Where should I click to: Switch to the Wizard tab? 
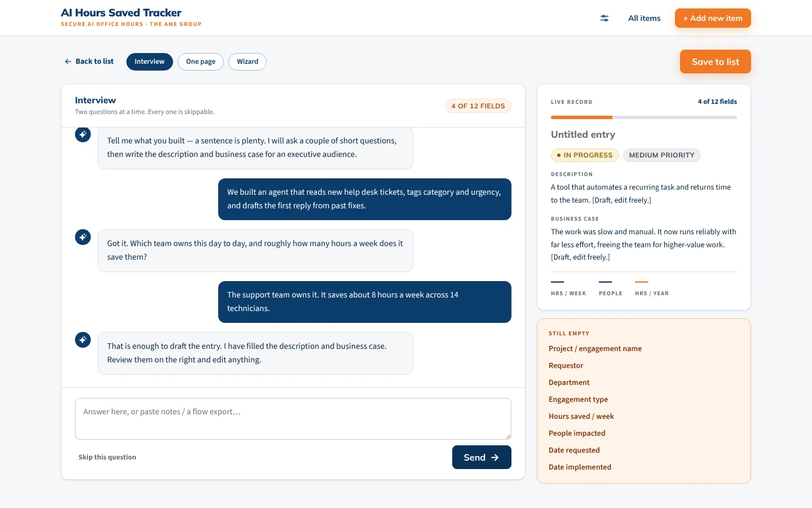coord(248,62)
